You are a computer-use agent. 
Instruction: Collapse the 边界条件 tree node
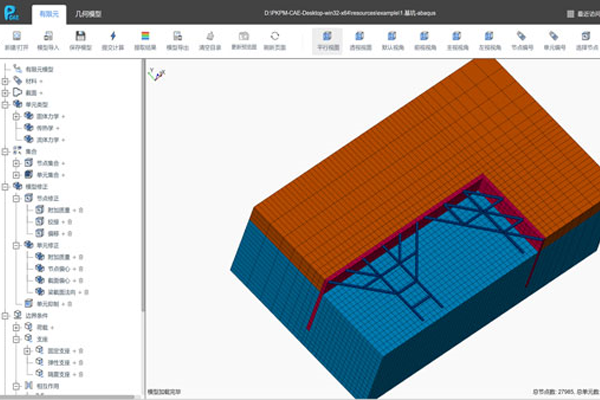tap(5, 314)
